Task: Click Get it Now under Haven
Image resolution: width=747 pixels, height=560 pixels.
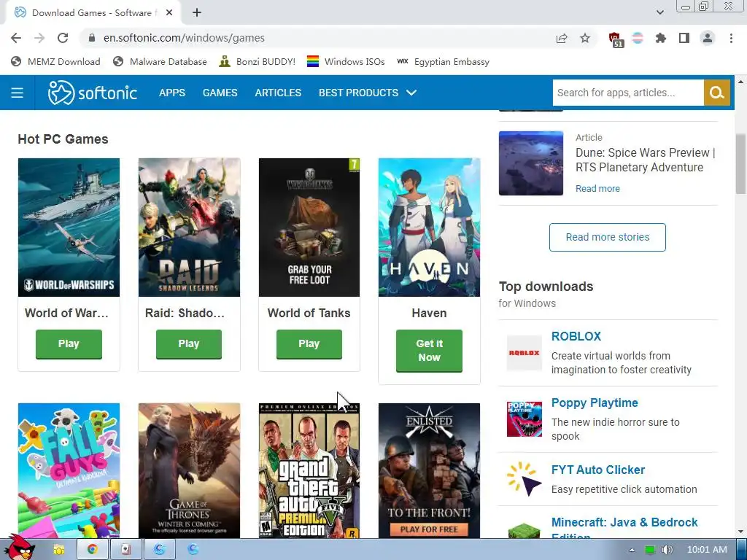Action: [x=429, y=351]
